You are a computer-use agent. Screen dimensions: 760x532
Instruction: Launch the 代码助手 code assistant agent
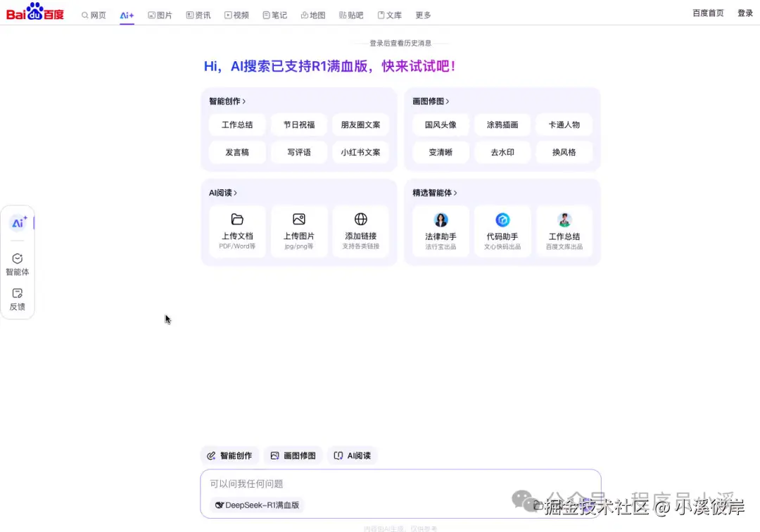[x=502, y=232]
